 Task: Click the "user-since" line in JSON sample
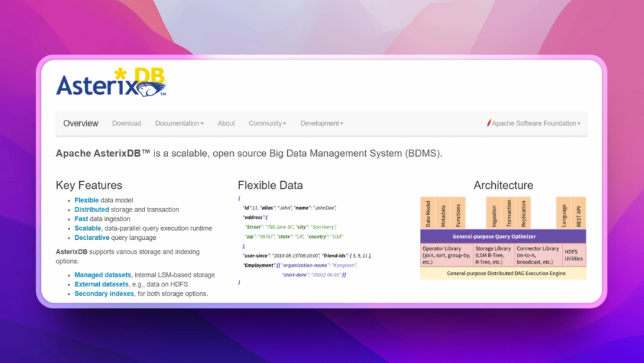(307, 256)
